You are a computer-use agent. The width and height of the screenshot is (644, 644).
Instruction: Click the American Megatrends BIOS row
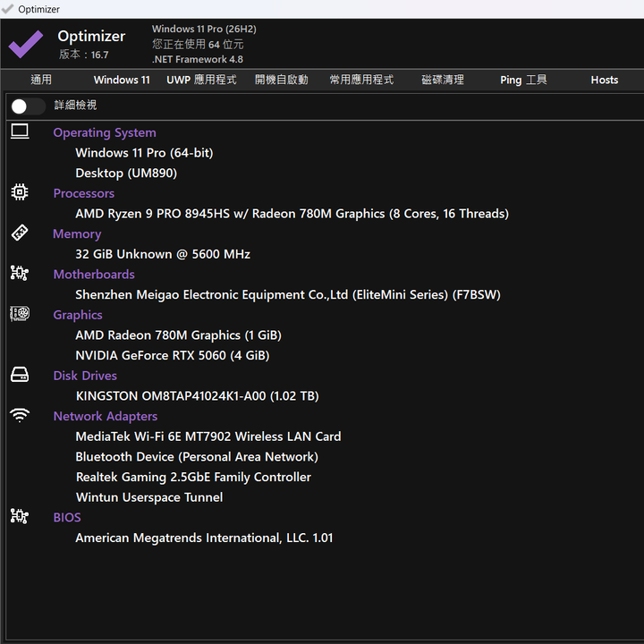204,538
